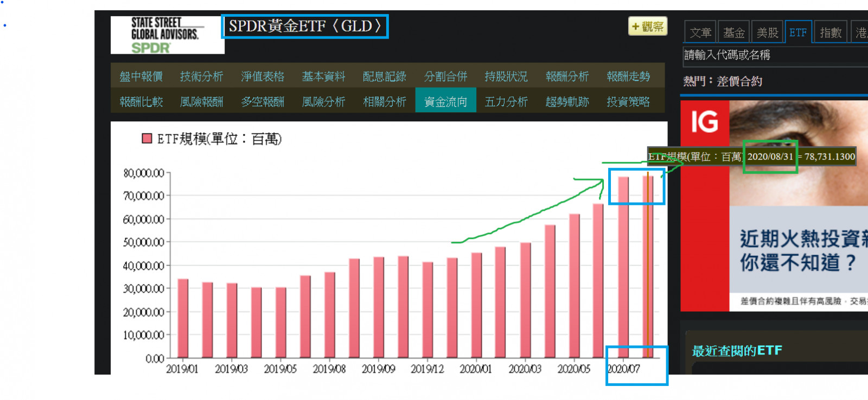Click the chart bar above 2019/05
Screen dimensions: 868x400
[x=280, y=322]
